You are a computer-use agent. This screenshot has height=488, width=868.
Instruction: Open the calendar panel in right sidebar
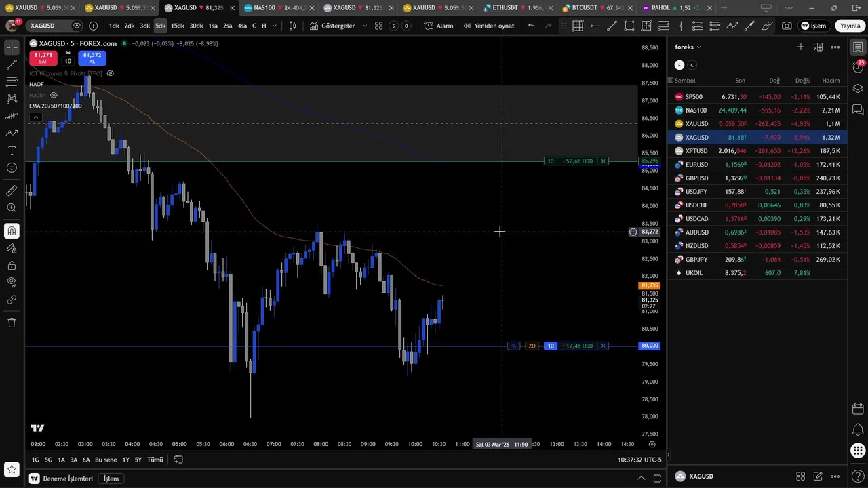click(x=858, y=409)
